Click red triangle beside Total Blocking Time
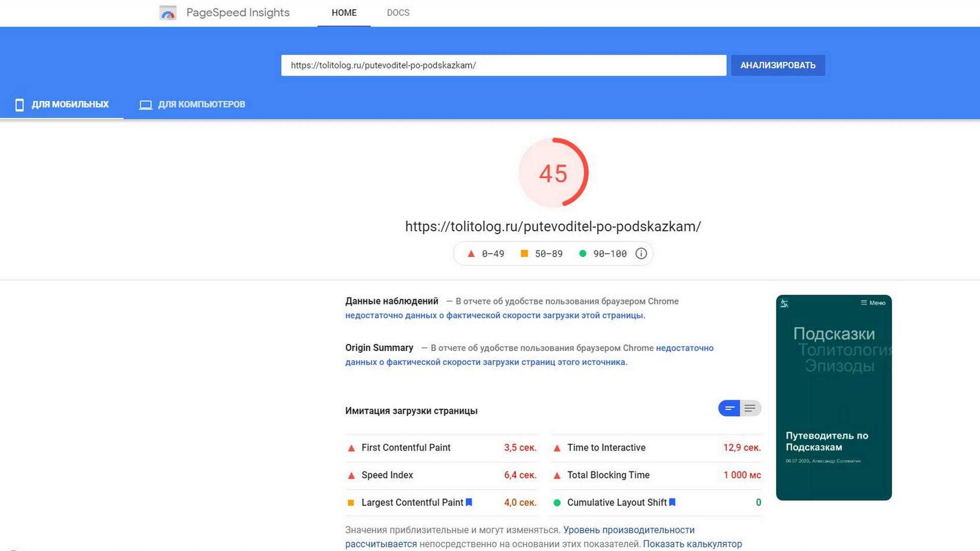Viewport: 980px width, 551px height. (x=557, y=475)
